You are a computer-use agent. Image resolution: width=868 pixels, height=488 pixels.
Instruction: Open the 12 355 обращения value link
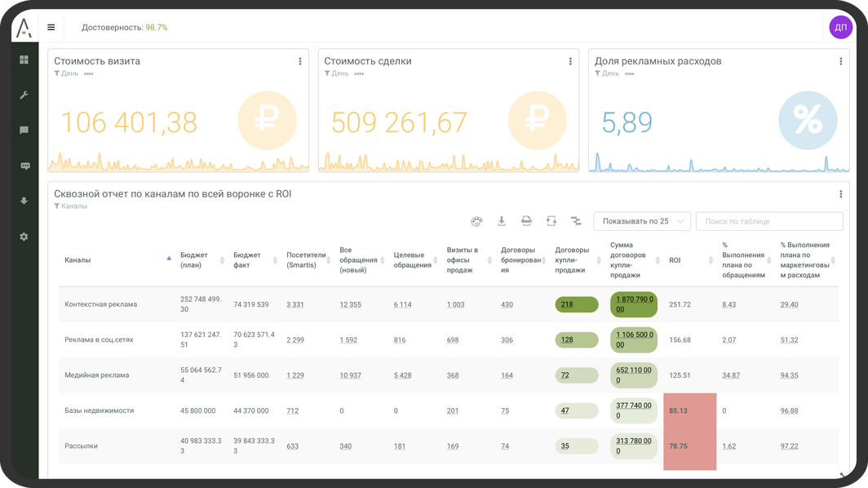(350, 304)
